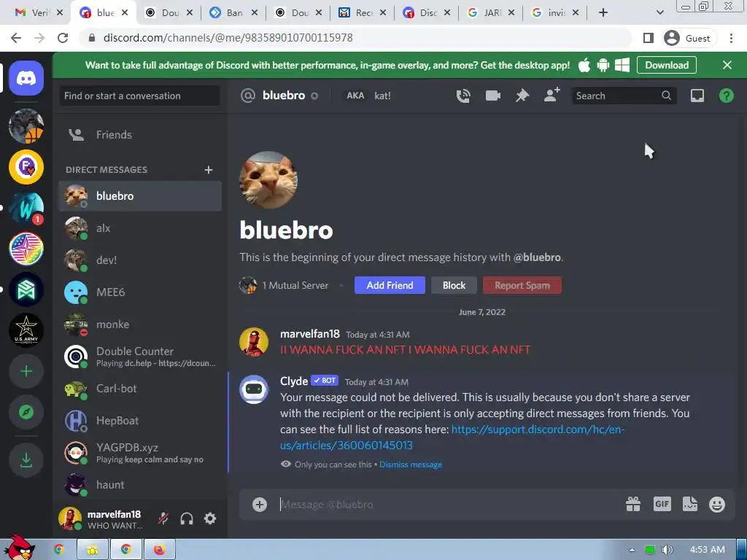747x560 pixels.
Task: Open Discord home direct messages icon
Action: [x=26, y=78]
